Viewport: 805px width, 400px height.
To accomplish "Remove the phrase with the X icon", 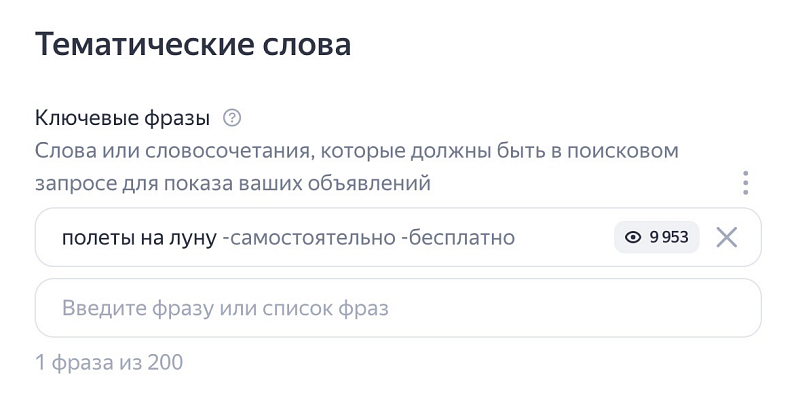I will tap(727, 238).
